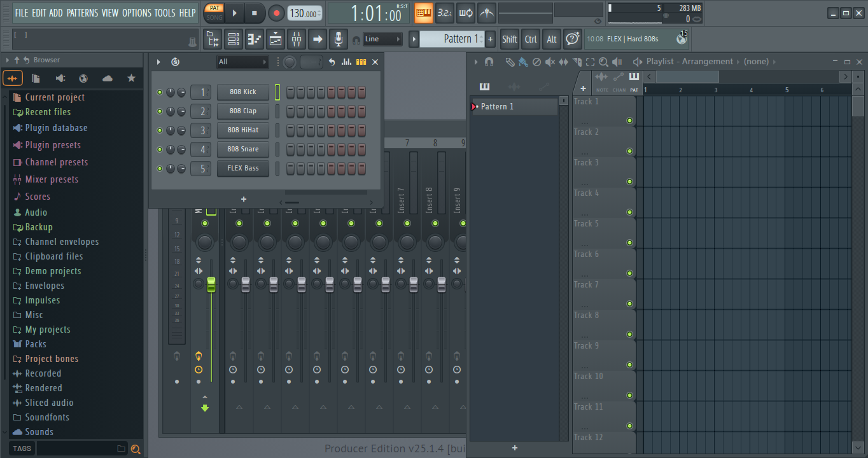The image size is (868, 458).
Task: Select the paint brush tool in Playlist
Action: [522, 62]
